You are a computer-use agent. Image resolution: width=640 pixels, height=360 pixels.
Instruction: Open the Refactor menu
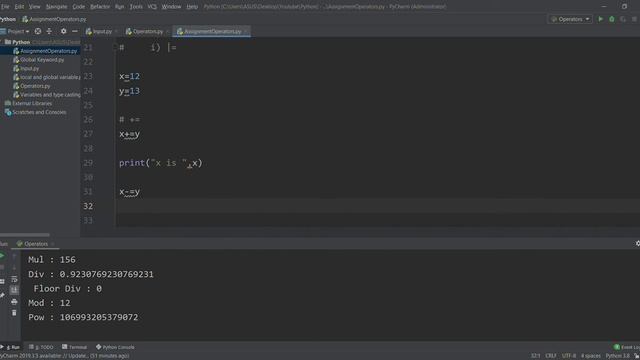tap(100, 7)
